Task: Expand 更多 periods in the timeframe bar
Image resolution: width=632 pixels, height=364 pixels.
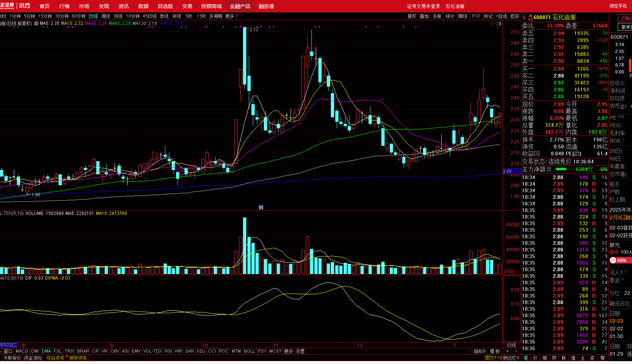Action: (x=231, y=16)
